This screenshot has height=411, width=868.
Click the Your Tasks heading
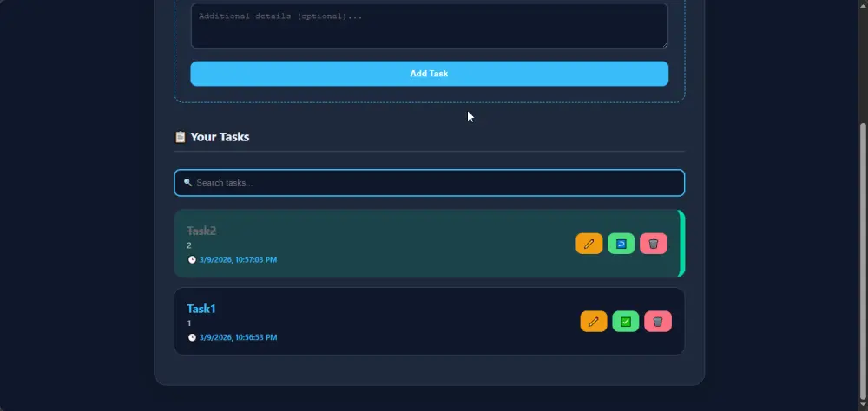click(220, 137)
